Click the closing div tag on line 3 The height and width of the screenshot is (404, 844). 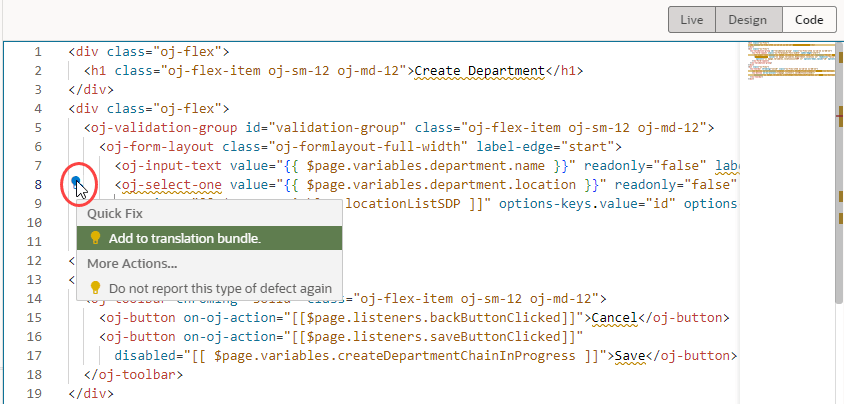pyautogui.click(x=92, y=90)
